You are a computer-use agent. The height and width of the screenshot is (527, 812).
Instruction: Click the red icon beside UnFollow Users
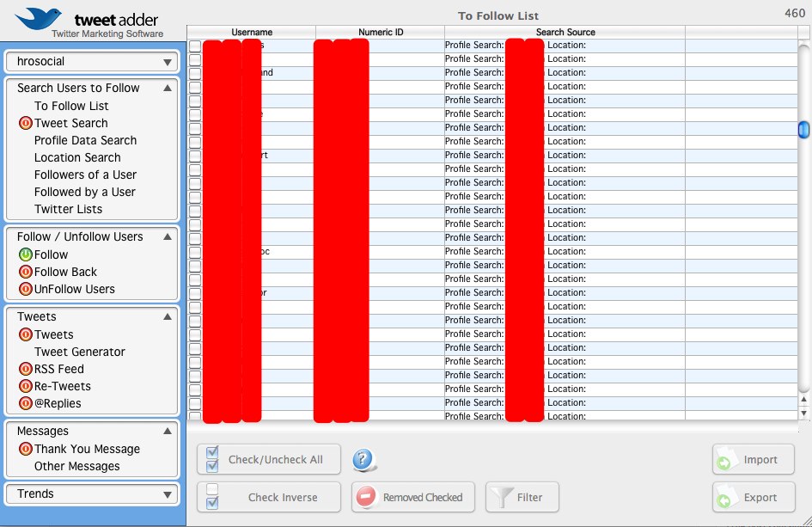[x=26, y=289]
